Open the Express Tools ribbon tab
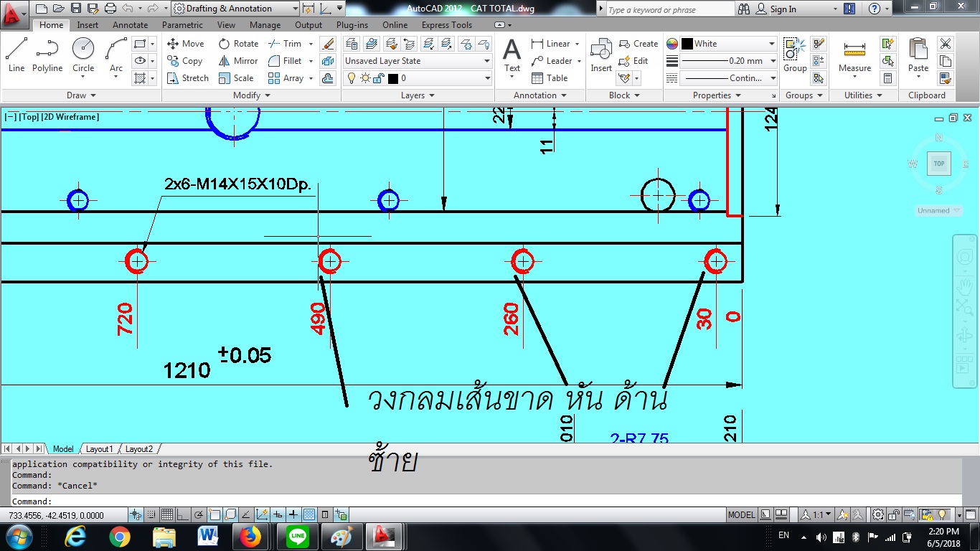The width and height of the screenshot is (980, 551). [447, 25]
